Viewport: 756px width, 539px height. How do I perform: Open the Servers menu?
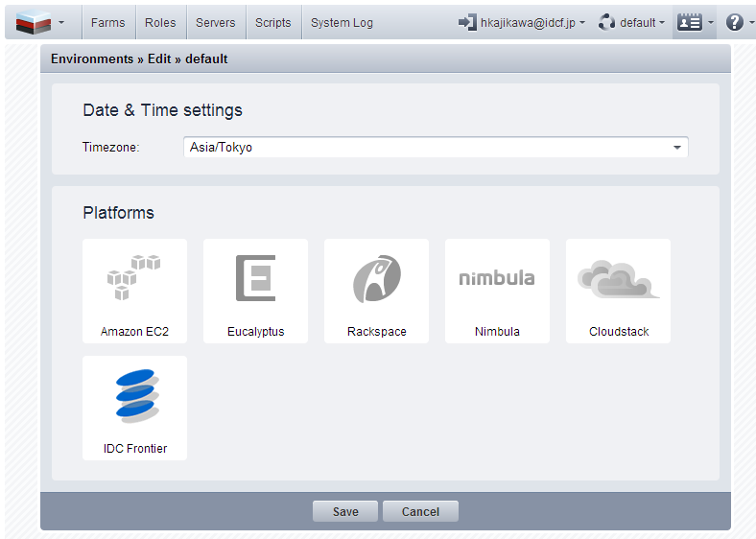[216, 23]
